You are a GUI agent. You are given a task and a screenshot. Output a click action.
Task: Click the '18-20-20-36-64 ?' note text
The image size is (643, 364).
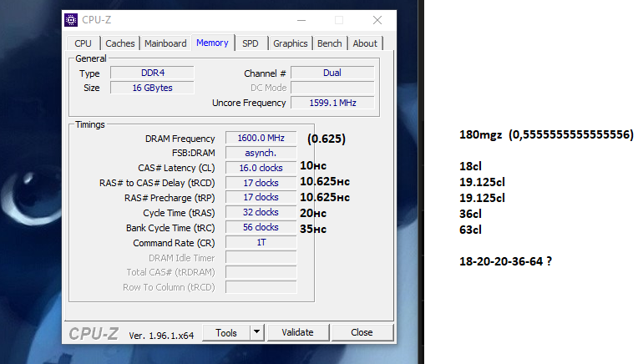(505, 261)
